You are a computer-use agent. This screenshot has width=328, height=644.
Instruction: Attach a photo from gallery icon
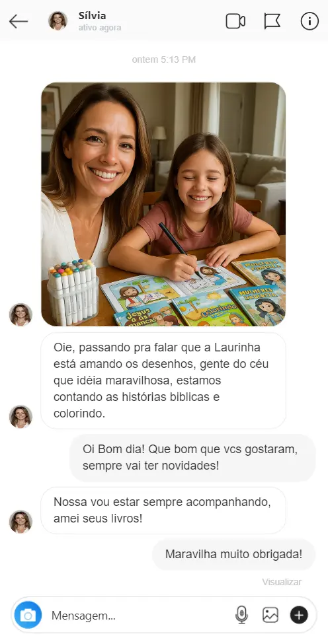(270, 615)
